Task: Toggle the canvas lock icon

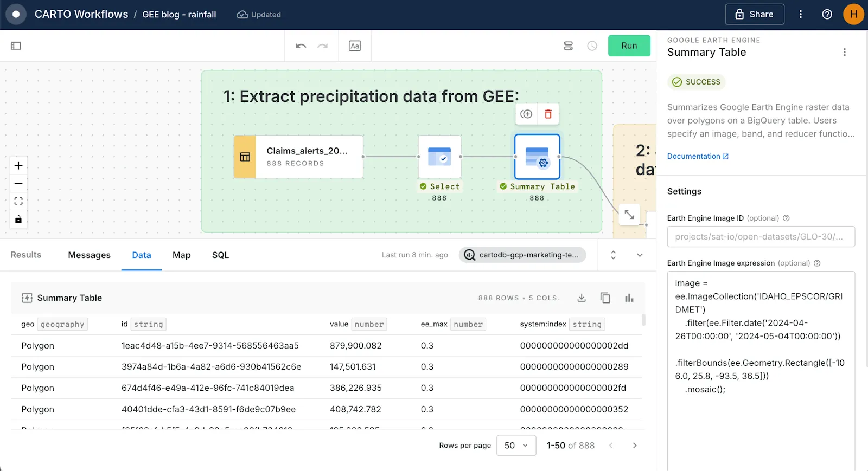Action: (x=18, y=220)
